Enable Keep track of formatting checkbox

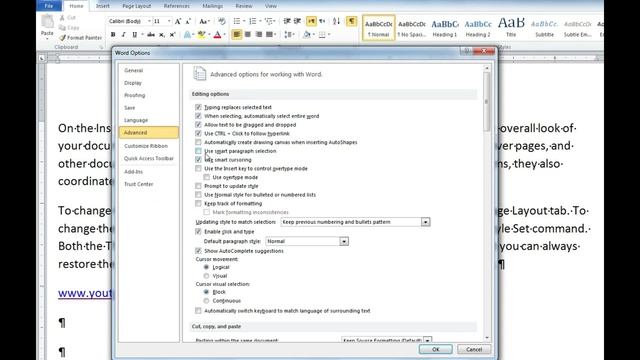click(x=198, y=204)
